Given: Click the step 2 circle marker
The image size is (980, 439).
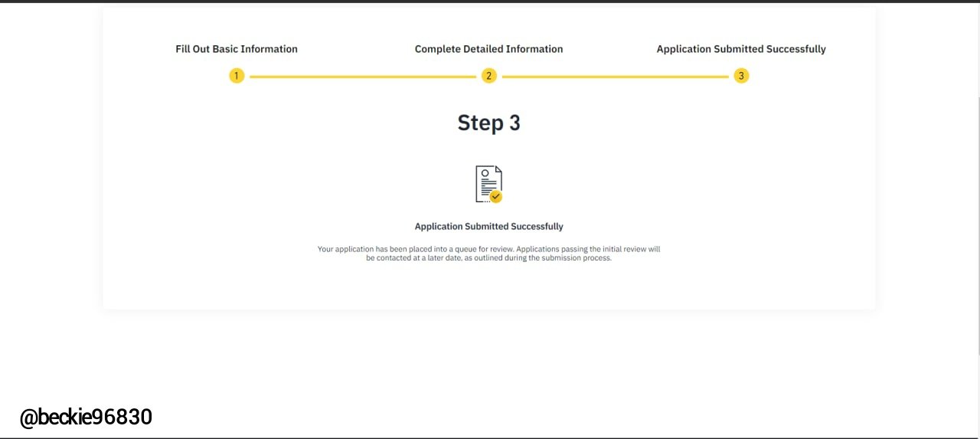Looking at the screenshot, I should click(x=488, y=76).
